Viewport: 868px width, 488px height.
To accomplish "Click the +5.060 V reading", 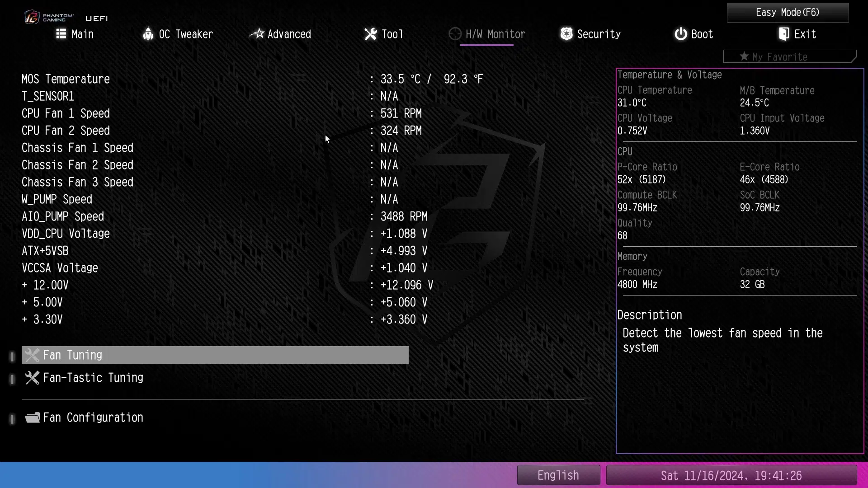I will point(404,302).
